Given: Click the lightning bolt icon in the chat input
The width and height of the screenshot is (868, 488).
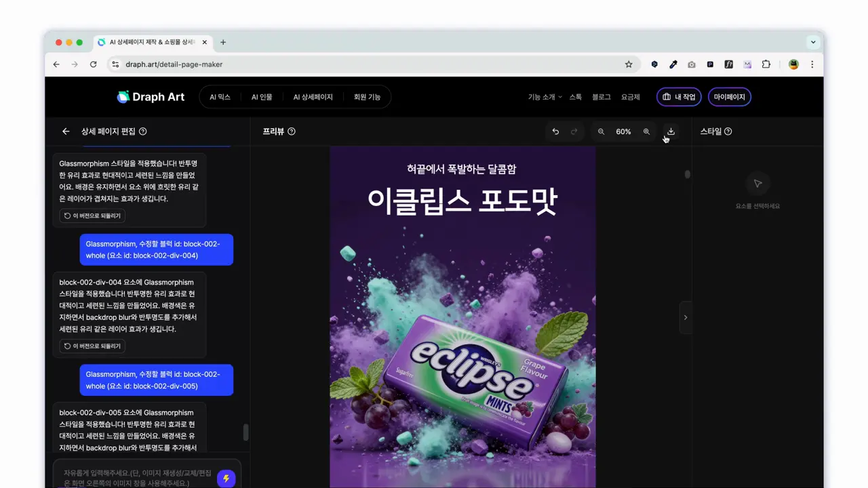Looking at the screenshot, I should [226, 478].
